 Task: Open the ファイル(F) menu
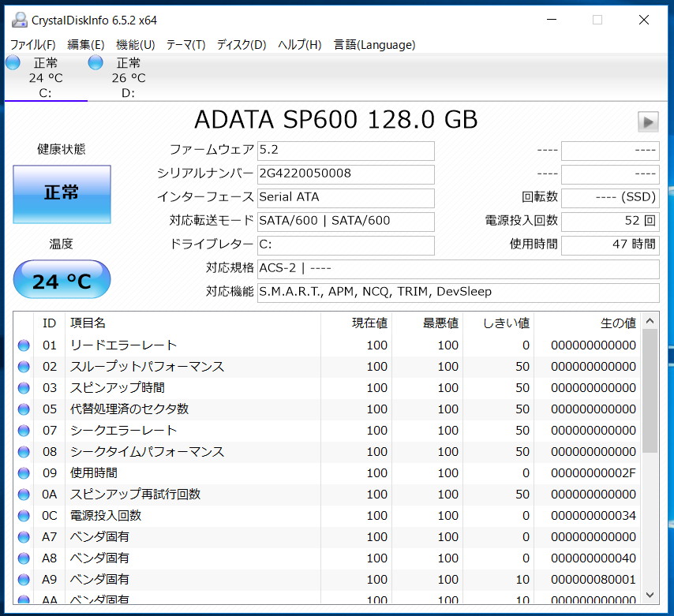click(x=32, y=45)
